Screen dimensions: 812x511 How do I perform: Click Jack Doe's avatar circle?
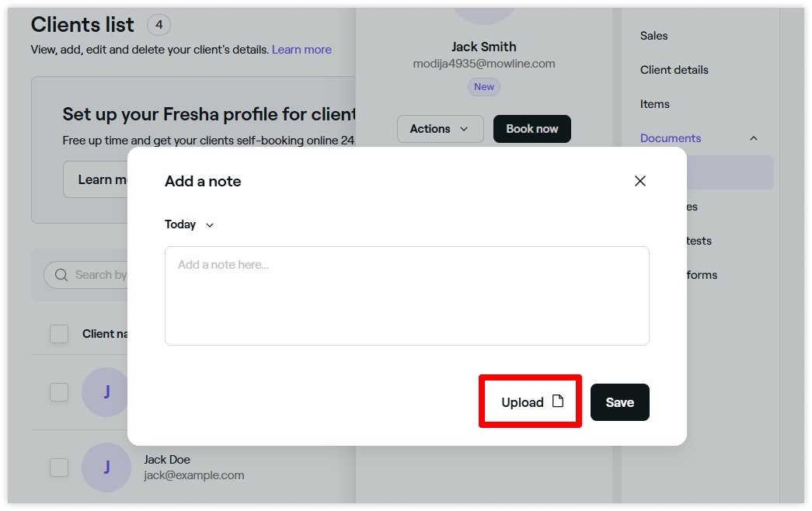click(106, 467)
